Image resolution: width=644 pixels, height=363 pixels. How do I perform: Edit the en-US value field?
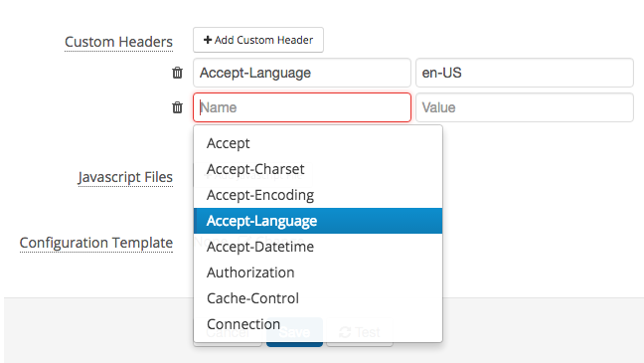click(525, 73)
